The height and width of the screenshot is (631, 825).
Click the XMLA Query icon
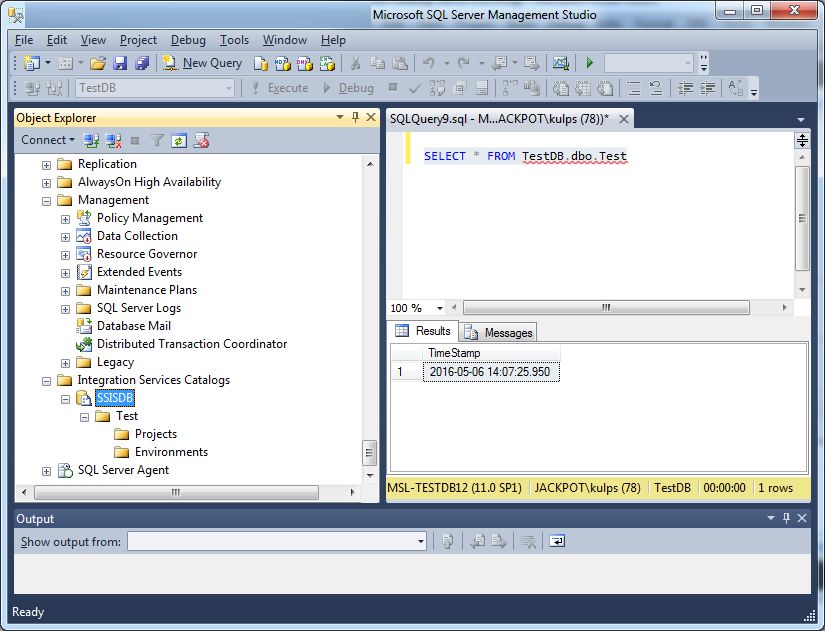pos(327,64)
